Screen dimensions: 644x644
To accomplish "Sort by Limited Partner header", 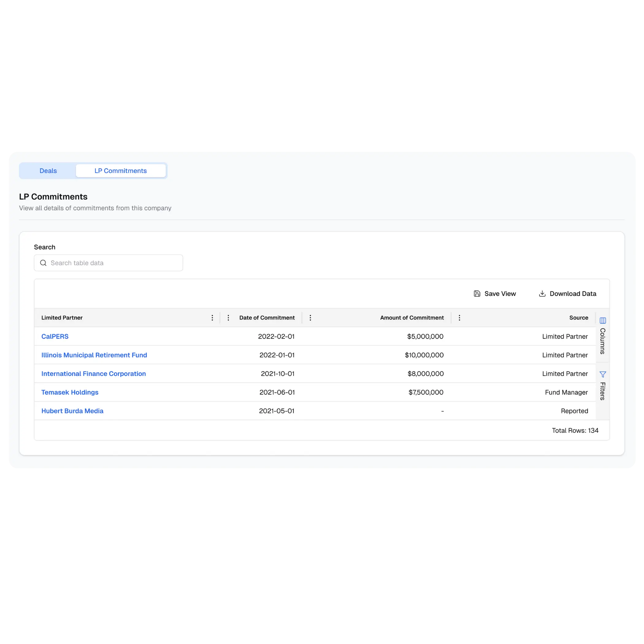I will tap(62, 318).
